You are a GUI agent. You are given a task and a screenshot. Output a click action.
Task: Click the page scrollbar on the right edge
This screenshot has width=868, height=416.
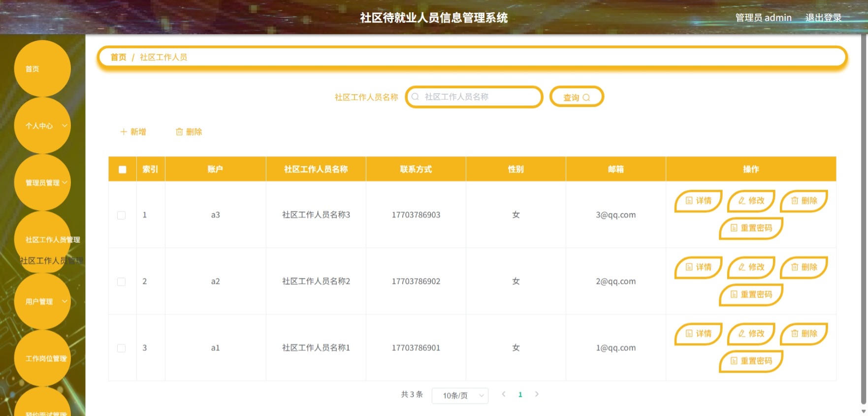(864, 219)
